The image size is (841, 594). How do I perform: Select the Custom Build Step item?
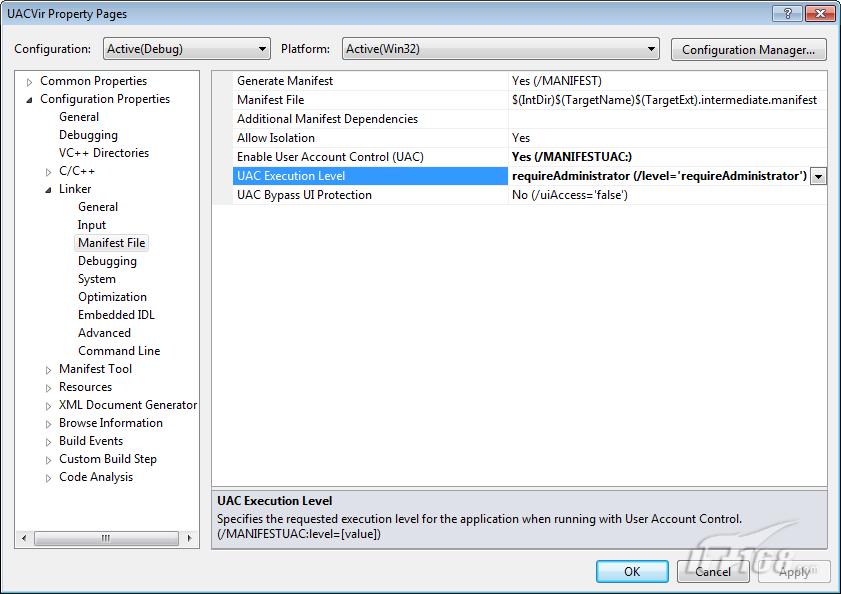(x=108, y=459)
